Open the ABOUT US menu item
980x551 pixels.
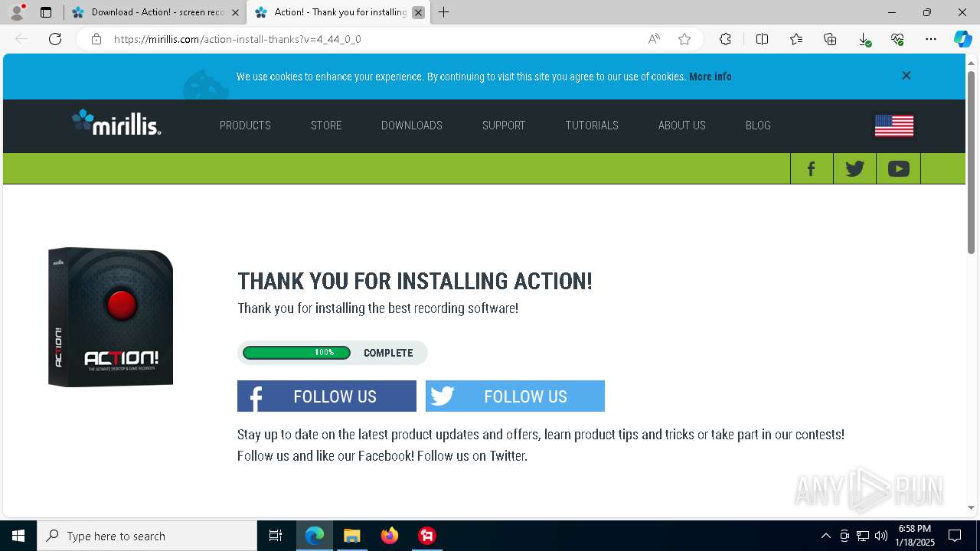coord(682,126)
